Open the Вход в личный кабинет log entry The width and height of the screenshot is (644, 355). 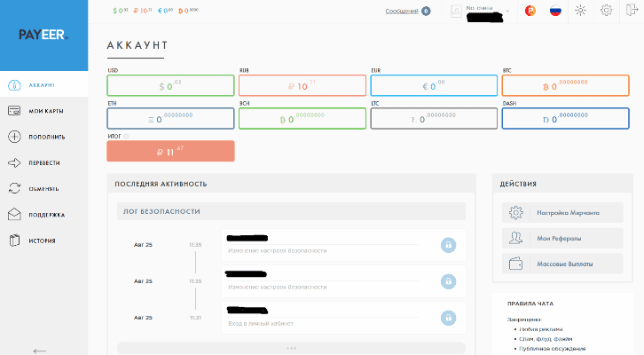[343, 318]
